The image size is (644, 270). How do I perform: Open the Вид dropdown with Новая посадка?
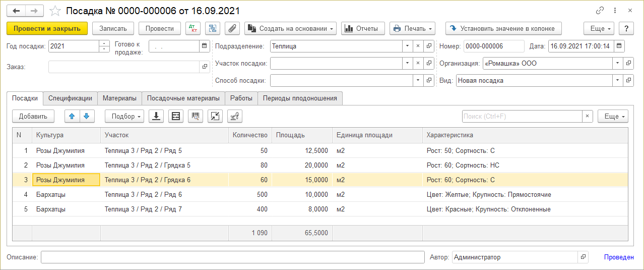point(617,80)
